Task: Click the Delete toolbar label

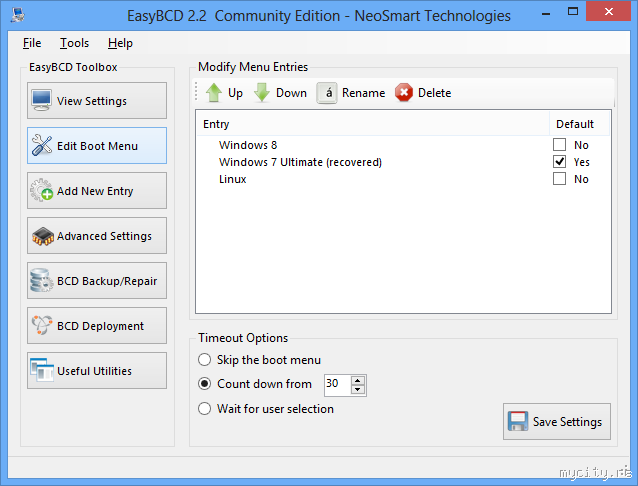Action: click(x=435, y=93)
